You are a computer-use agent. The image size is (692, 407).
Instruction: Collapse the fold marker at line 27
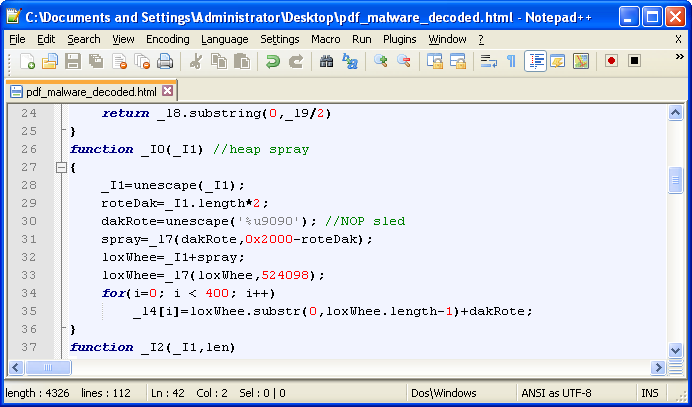click(x=61, y=168)
